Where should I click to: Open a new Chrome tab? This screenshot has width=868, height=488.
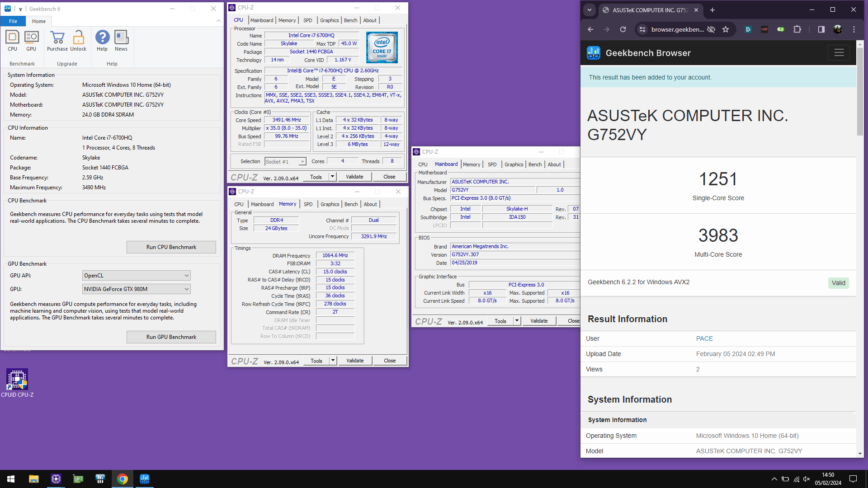[x=712, y=10]
